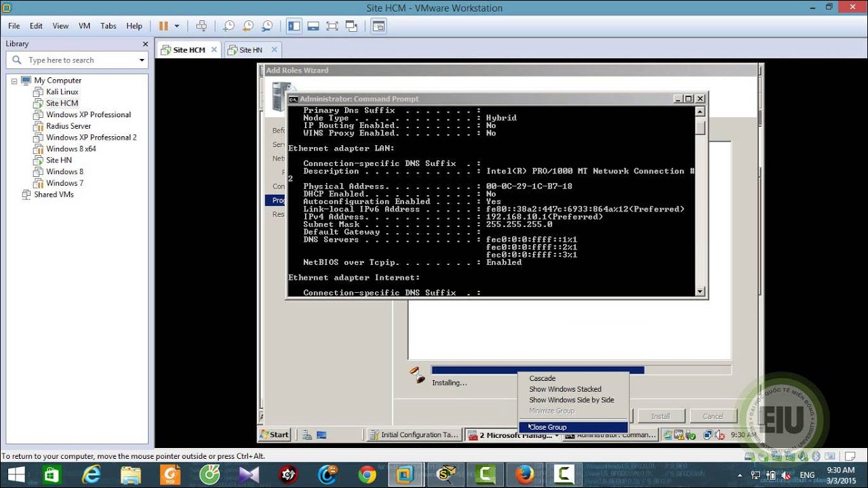Open Internet Explorer from host taskbar
Screen dimensions: 868x488
(90, 474)
